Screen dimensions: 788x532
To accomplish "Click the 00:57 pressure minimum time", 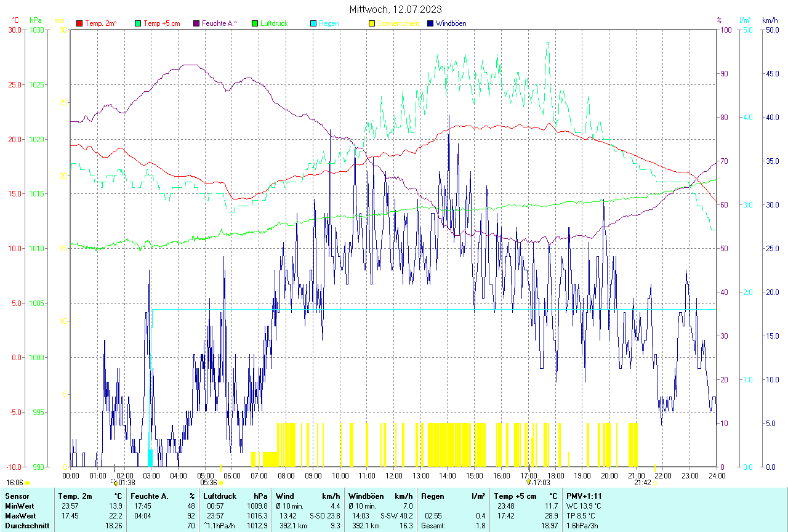I will pyautogui.click(x=216, y=506).
